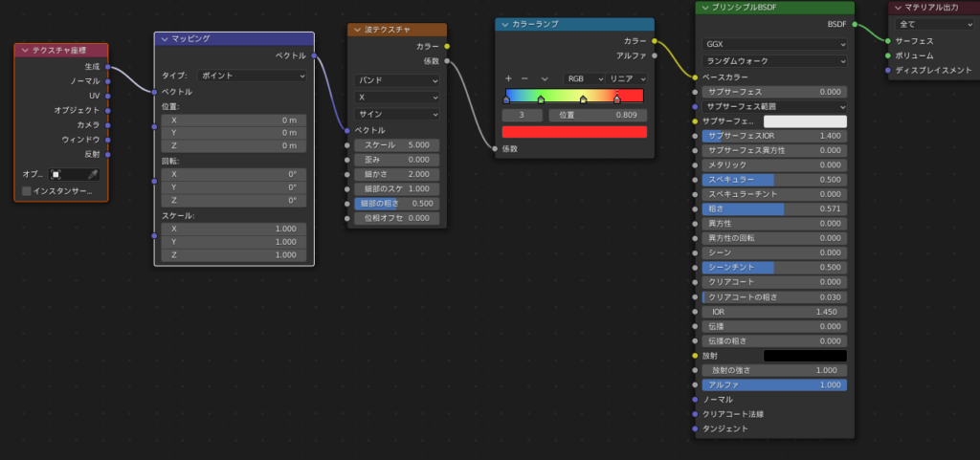Open the サイン wave profile dropdown

click(396, 114)
